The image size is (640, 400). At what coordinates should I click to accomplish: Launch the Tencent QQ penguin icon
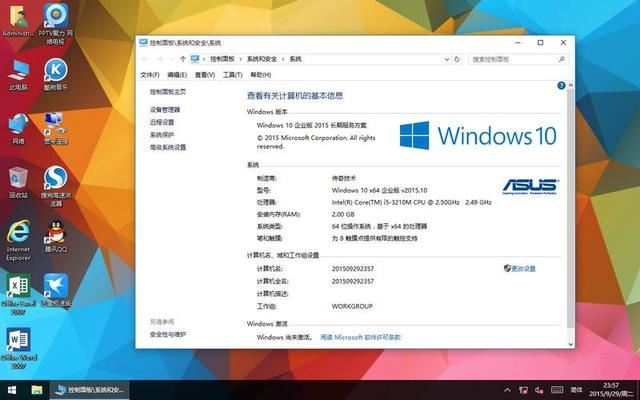(55, 233)
